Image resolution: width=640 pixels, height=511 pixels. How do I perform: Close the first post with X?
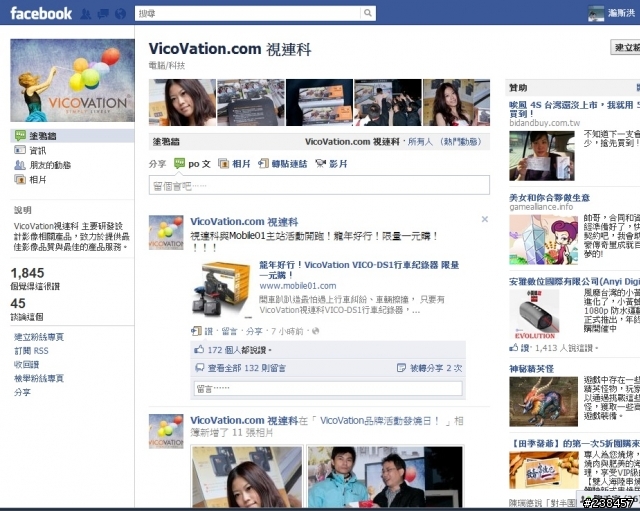point(484,219)
